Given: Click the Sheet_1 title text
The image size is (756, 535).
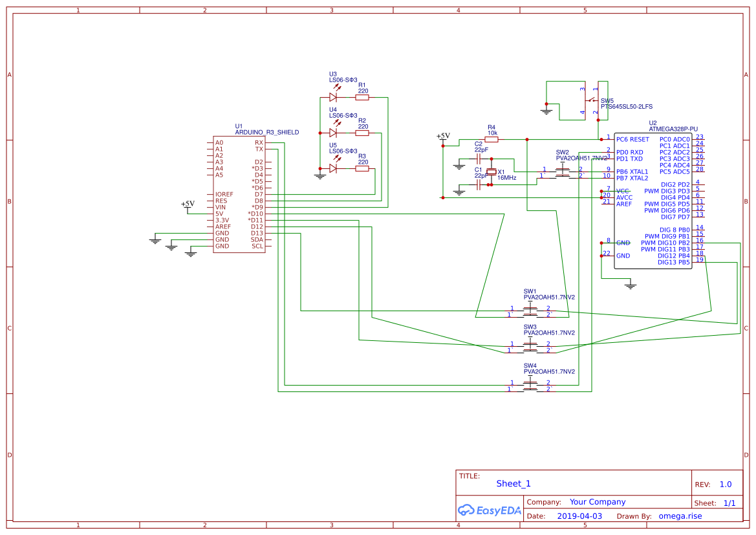Looking at the screenshot, I should [512, 483].
